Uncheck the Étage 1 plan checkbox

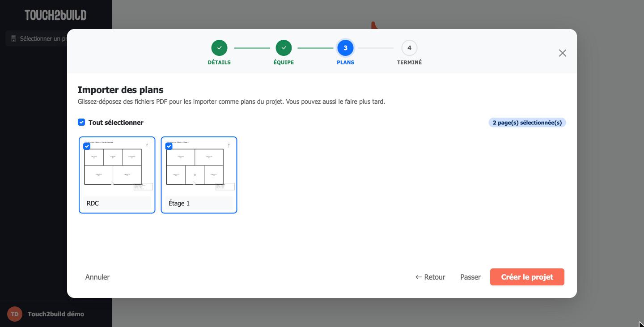169,146
